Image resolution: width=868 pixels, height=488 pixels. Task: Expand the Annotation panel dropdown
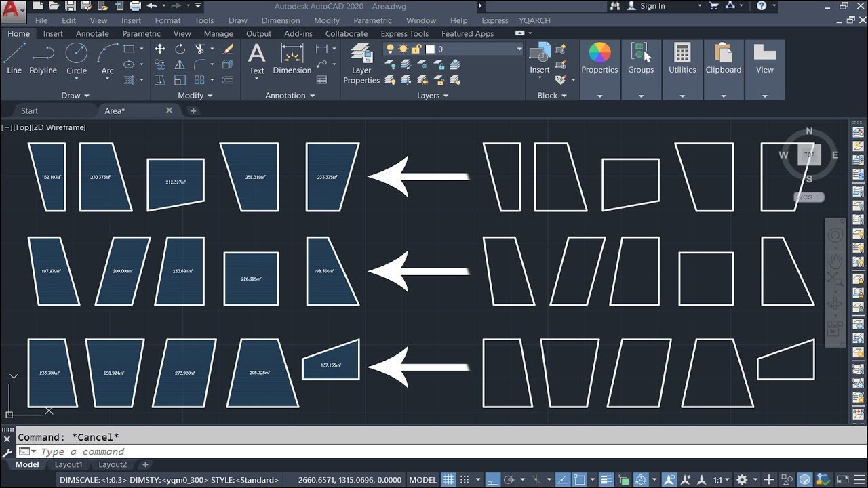pos(290,96)
